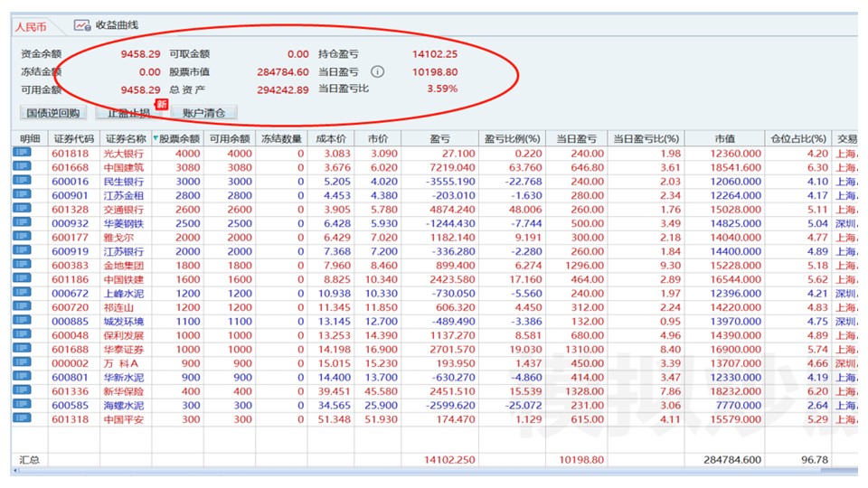868x488 pixels.
Task: Open details icon for 000672 上峰水泥
Action: click(22, 293)
